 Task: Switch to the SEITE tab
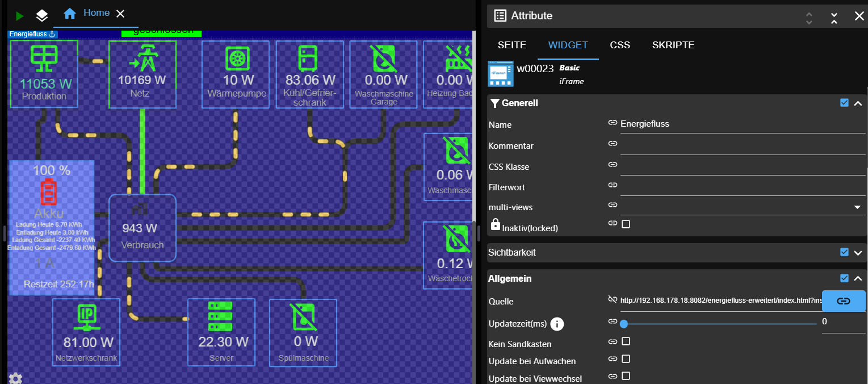(512, 45)
